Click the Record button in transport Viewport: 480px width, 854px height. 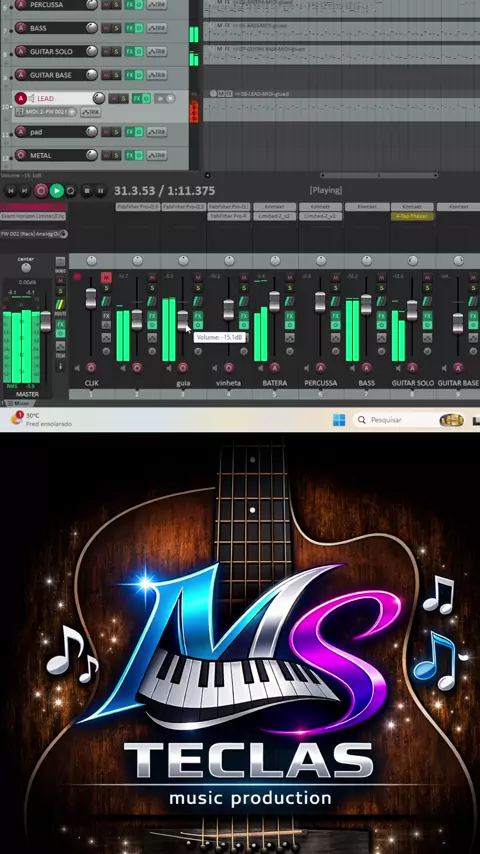pos(41,191)
